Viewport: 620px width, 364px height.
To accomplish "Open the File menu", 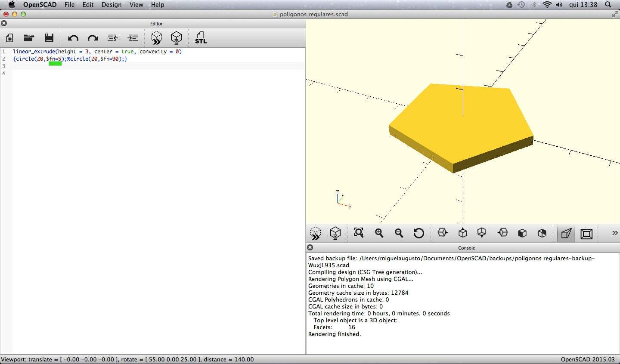I will [69, 5].
